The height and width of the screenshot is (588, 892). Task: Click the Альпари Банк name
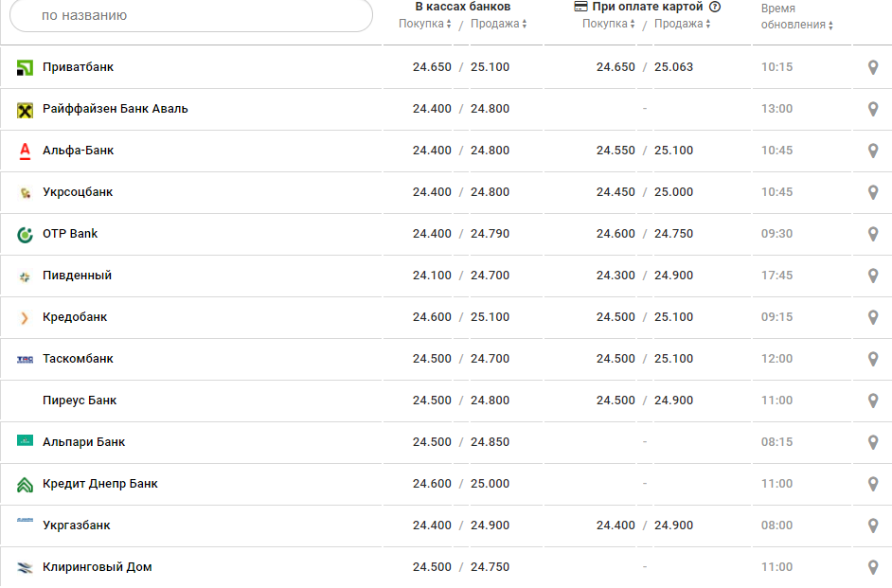[84, 442]
